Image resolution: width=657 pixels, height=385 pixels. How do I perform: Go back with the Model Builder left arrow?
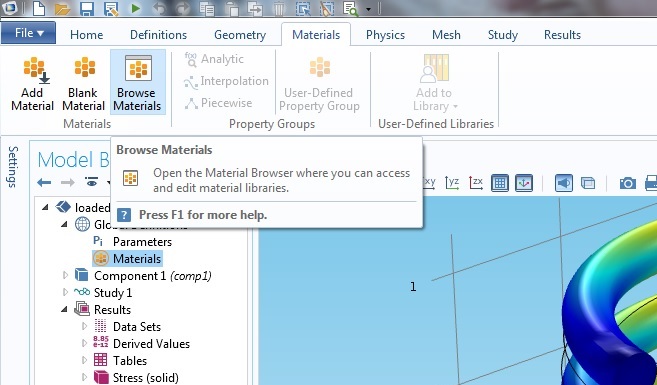(44, 182)
